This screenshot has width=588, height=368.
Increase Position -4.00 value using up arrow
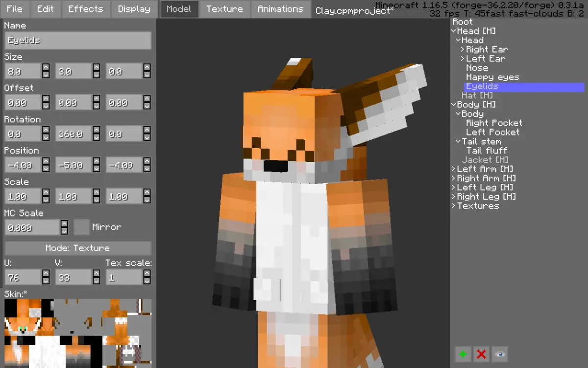[x=46, y=162]
